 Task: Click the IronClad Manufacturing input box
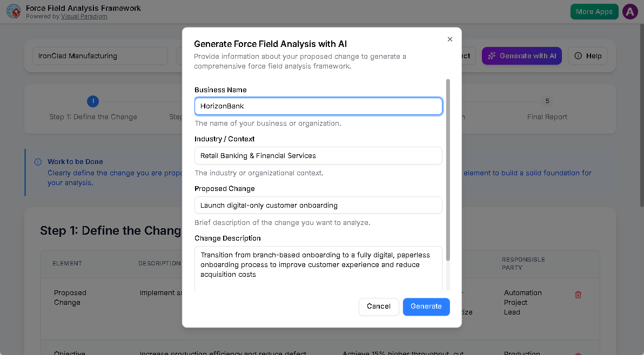point(100,56)
